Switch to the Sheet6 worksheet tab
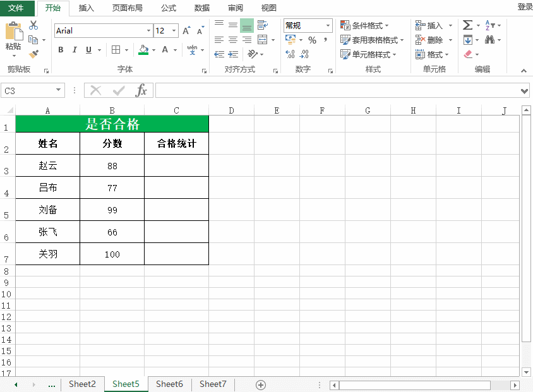 (169, 383)
